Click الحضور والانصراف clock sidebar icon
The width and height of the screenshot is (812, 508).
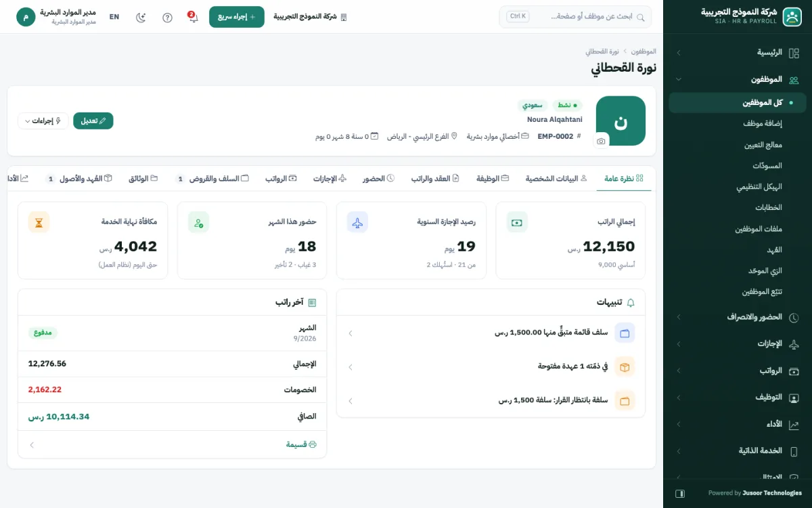click(x=794, y=317)
